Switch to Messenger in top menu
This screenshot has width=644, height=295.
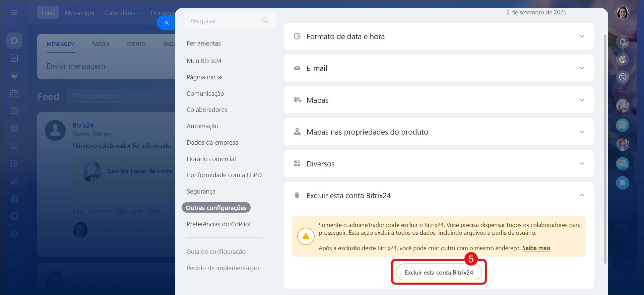pos(80,13)
